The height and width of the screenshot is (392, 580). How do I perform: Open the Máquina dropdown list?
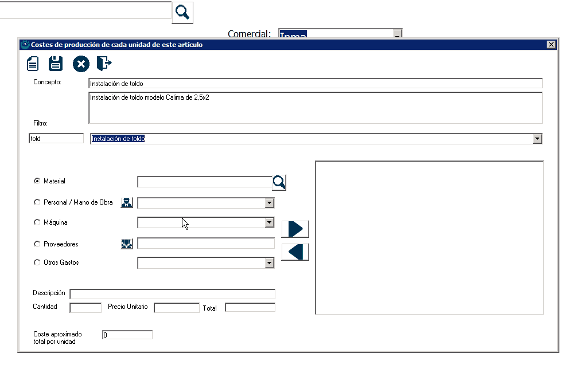pyautogui.click(x=269, y=223)
